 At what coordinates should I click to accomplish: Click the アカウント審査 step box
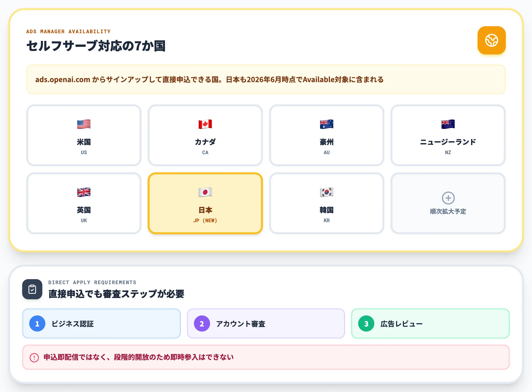(x=266, y=323)
